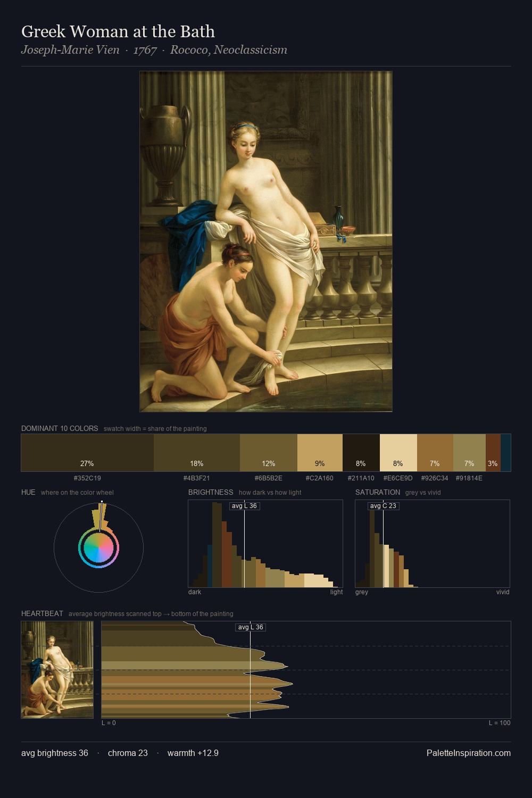Click the '#211A10' hex label
Screen dimensions: 532x798
tap(361, 478)
